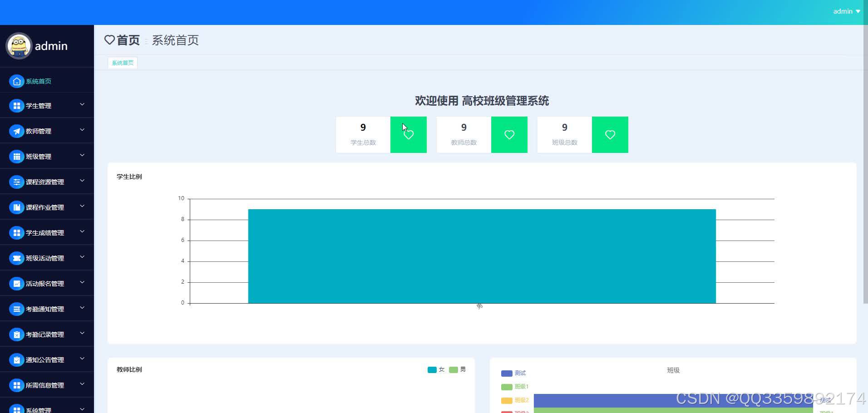Expand the 班级活动管理 chevron
The width and height of the screenshot is (868, 413).
pyautogui.click(x=82, y=257)
